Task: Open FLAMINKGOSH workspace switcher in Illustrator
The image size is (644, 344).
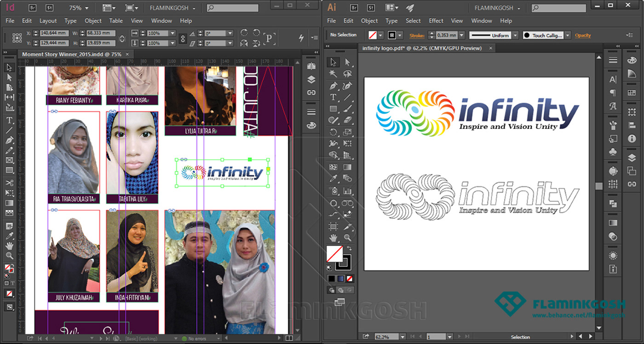Action: pyautogui.click(x=497, y=8)
